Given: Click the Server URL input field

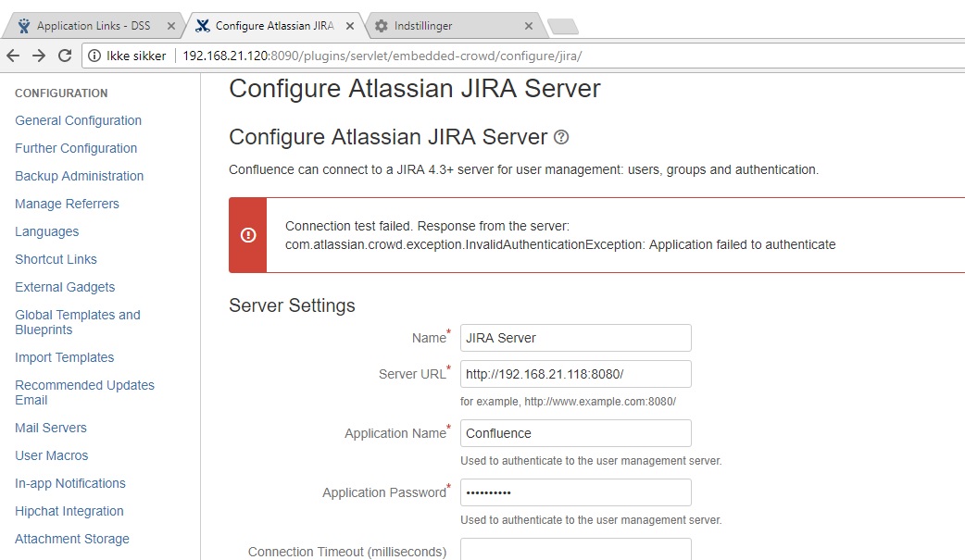Looking at the screenshot, I should pyautogui.click(x=575, y=374).
